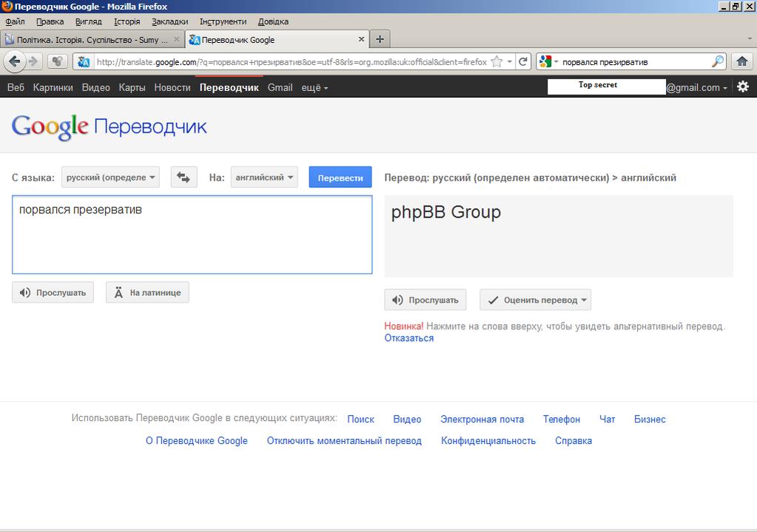Open the Довідка menu
This screenshot has width=757, height=532.
[273, 21]
